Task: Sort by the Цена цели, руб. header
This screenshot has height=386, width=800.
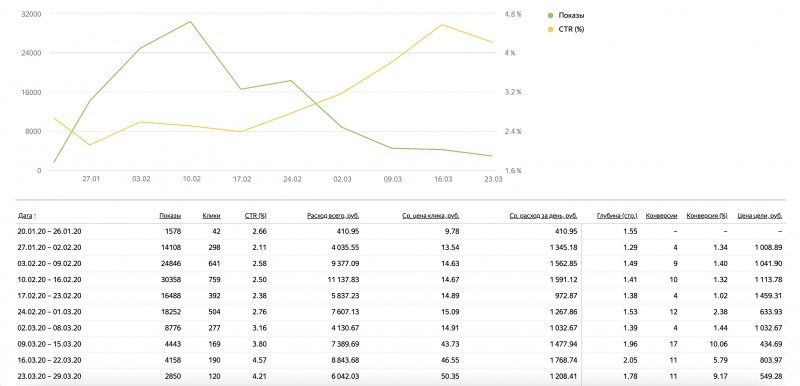Action: (760, 216)
